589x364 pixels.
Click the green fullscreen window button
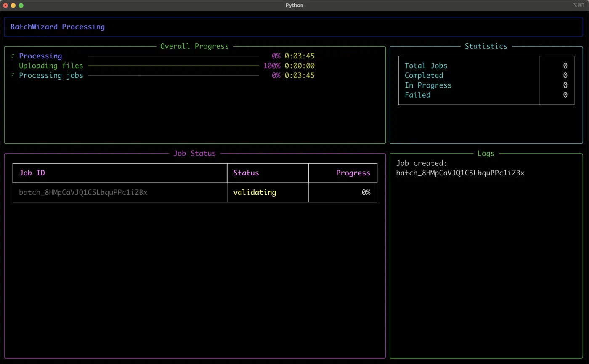tap(21, 5)
